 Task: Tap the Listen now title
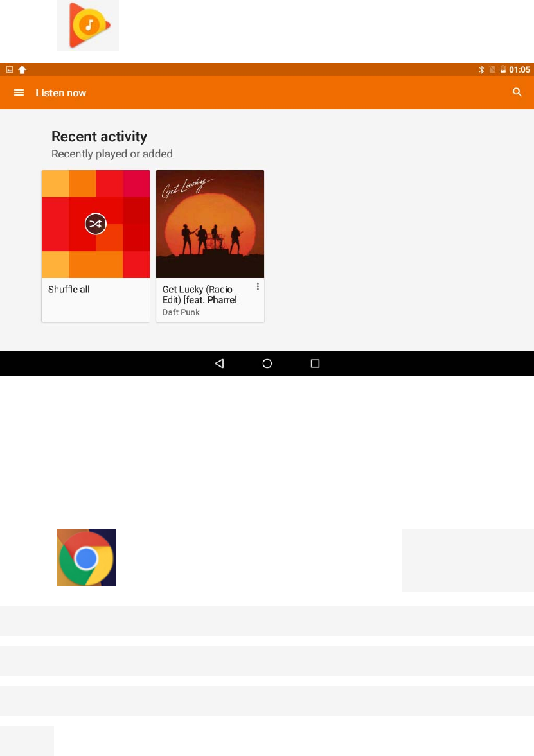point(61,92)
